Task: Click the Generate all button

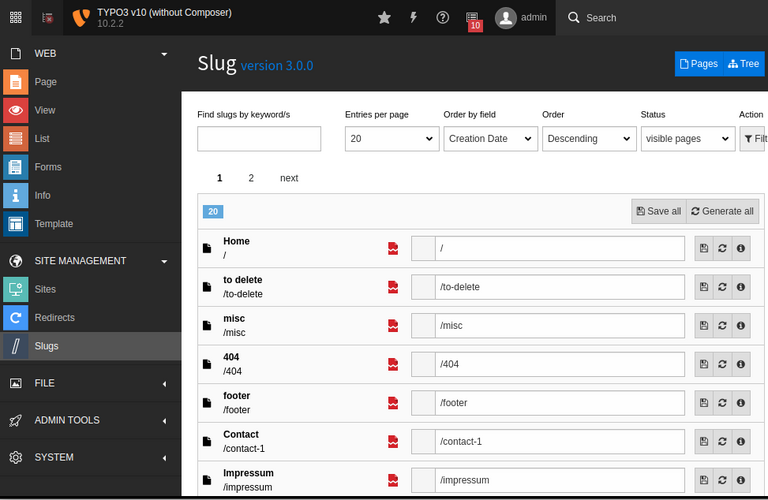Action: click(723, 211)
